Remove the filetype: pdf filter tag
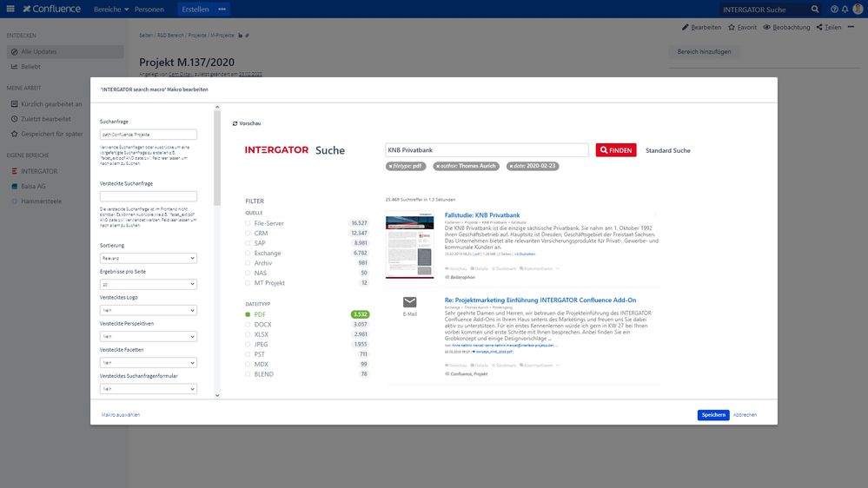 (x=390, y=166)
